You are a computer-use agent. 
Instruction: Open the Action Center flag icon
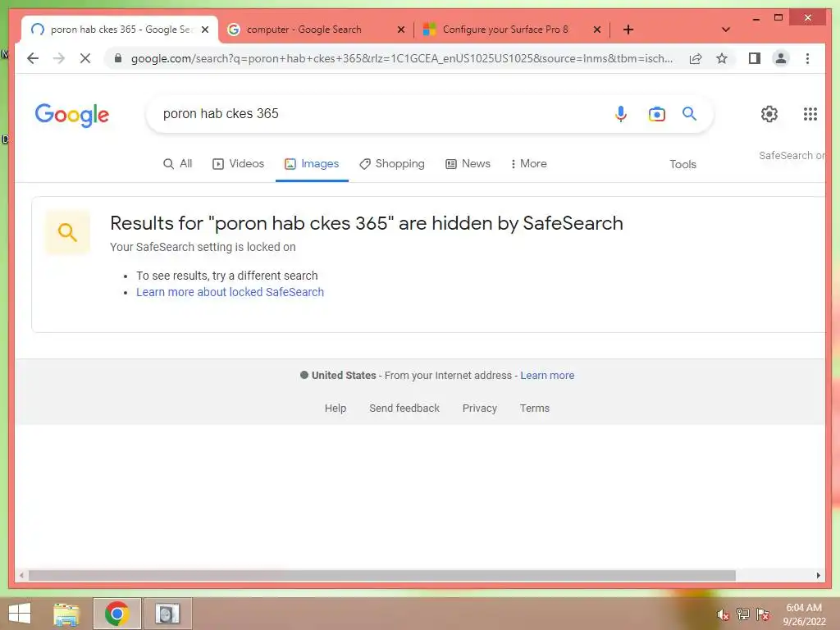click(x=763, y=614)
